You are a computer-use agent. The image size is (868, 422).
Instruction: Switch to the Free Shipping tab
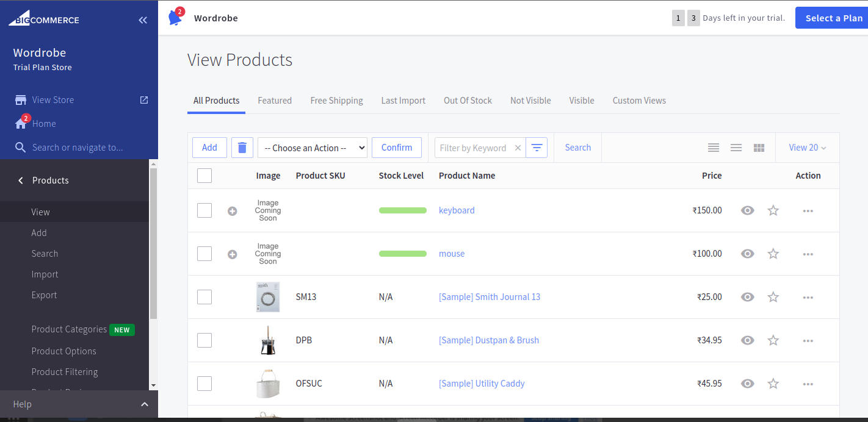pos(336,101)
